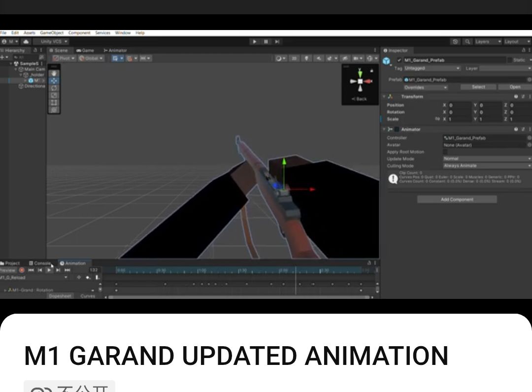Image resolution: width=532 pixels, height=392 pixels.
Task: Open Transform component preset icon
Action: coord(523,97)
